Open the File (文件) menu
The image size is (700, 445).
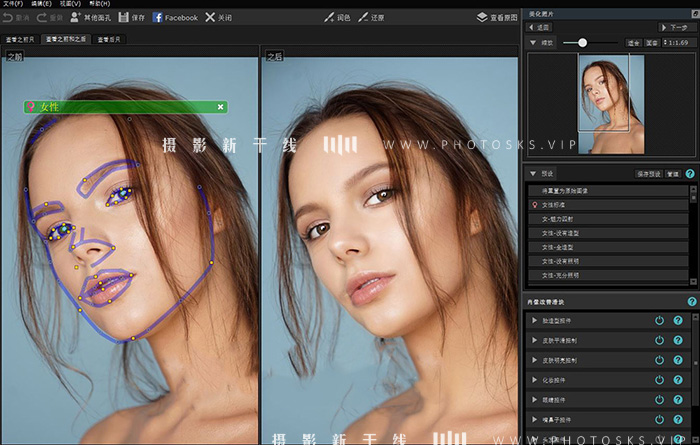tap(13, 4)
